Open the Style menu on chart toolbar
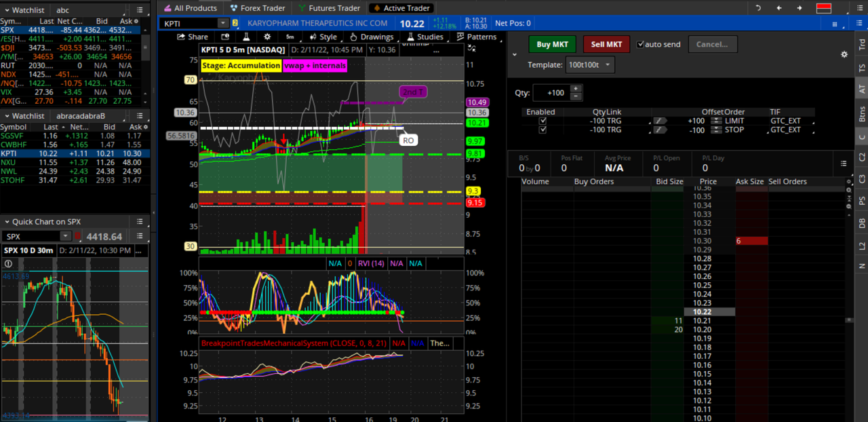This screenshot has width=868, height=422. [x=323, y=37]
